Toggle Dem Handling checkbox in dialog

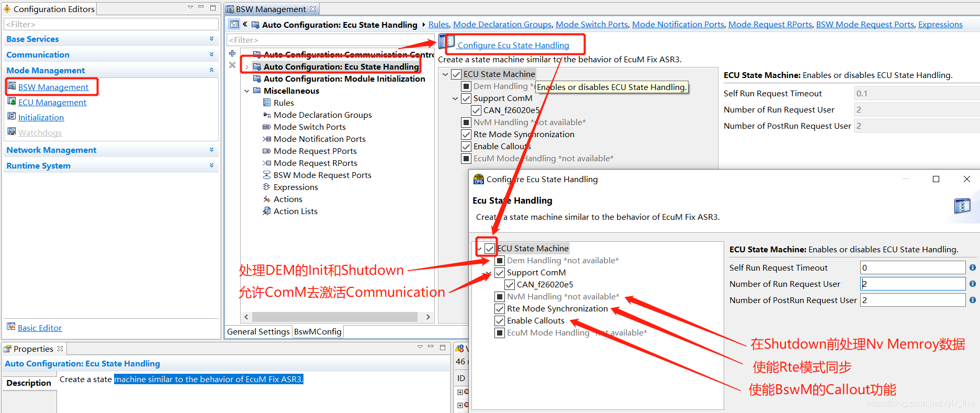[x=500, y=261]
